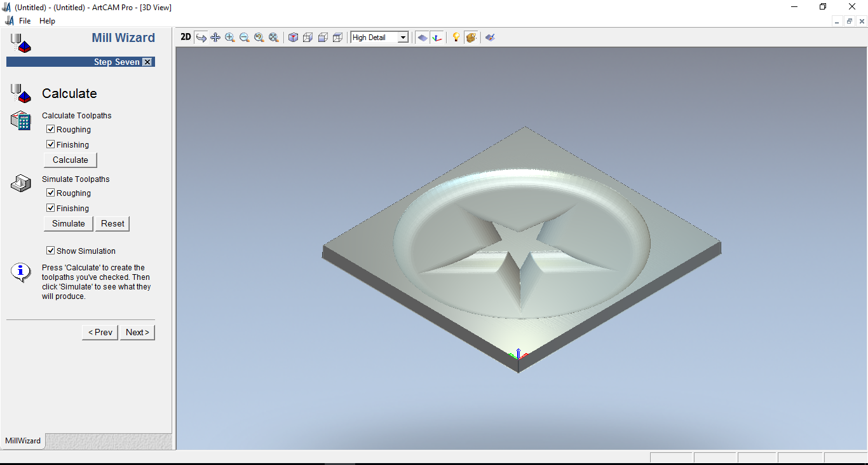
Task: Advance with the Next button
Action: [x=137, y=332]
